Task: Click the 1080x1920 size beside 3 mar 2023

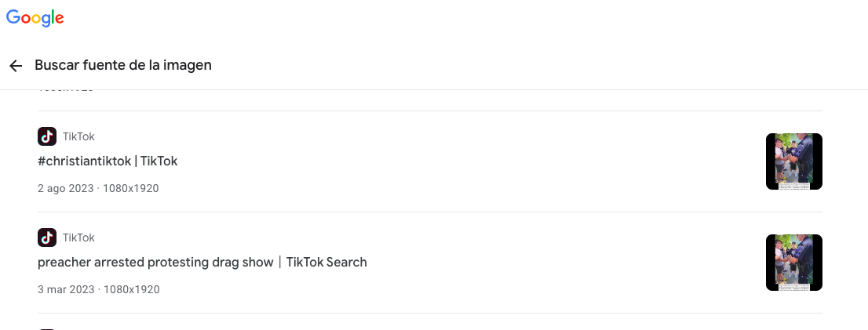Action: pos(132,290)
